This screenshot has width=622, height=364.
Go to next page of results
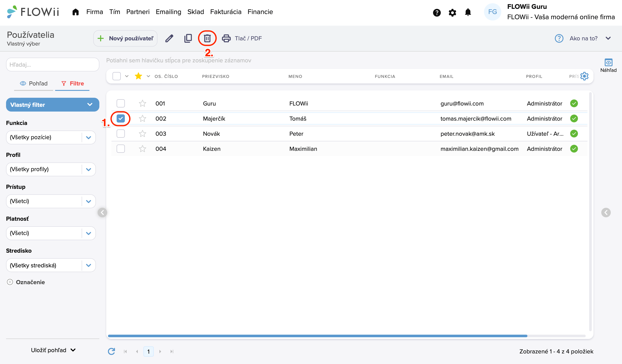click(160, 351)
